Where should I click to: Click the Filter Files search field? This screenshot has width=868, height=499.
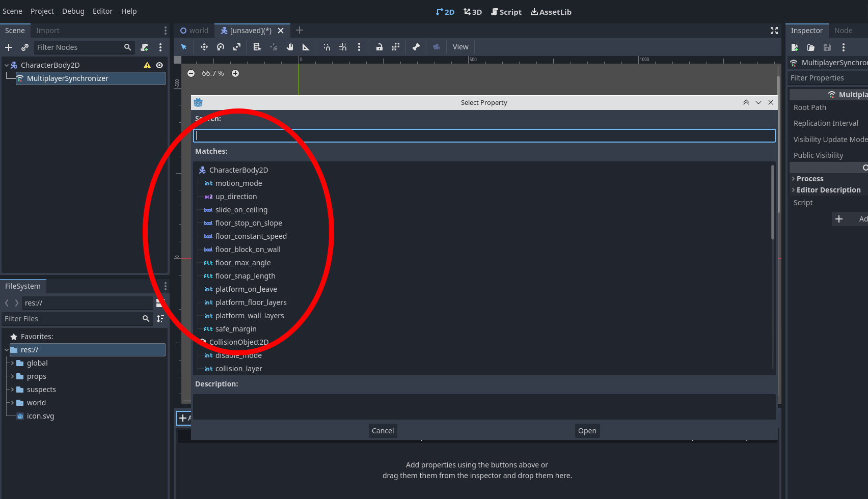77,319
